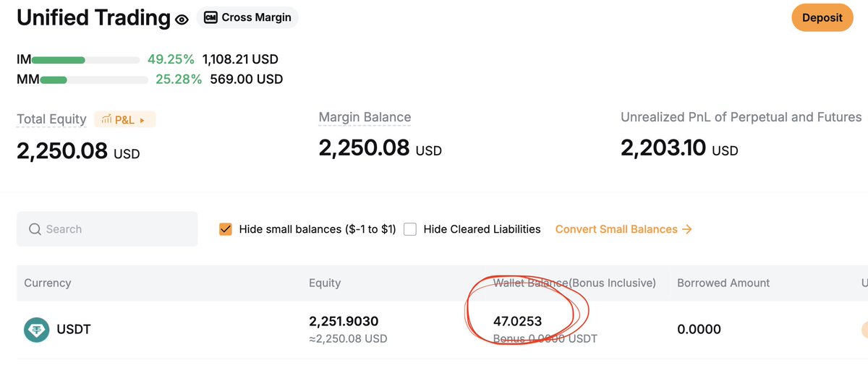This screenshot has height=368, width=868.
Task: Click the arrow next to Convert Small Balances
Action: [687, 229]
